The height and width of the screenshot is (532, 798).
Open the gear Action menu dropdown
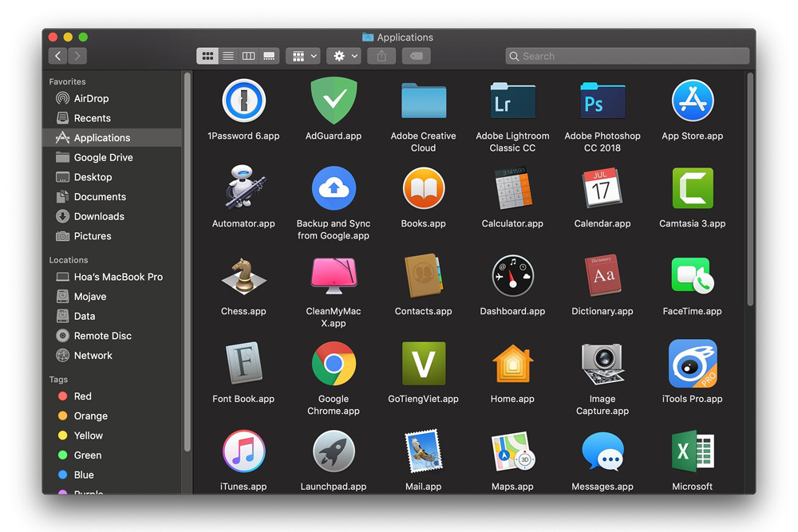(x=344, y=56)
